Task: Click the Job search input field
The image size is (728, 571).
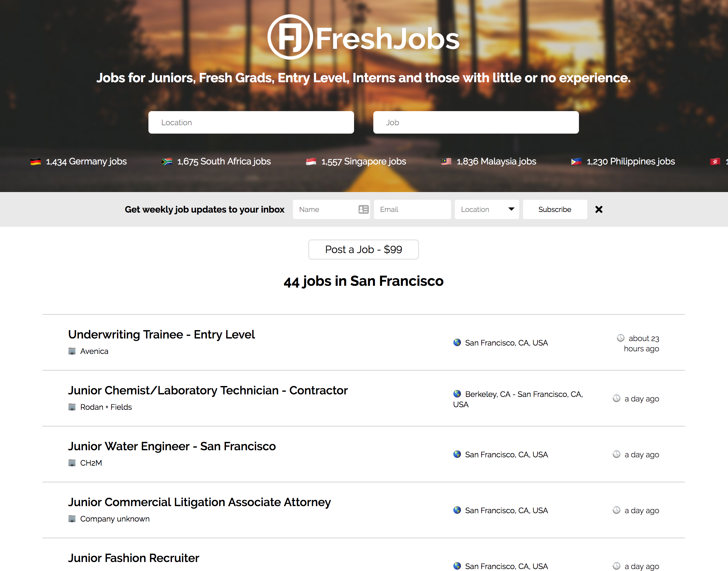Action: pos(475,122)
